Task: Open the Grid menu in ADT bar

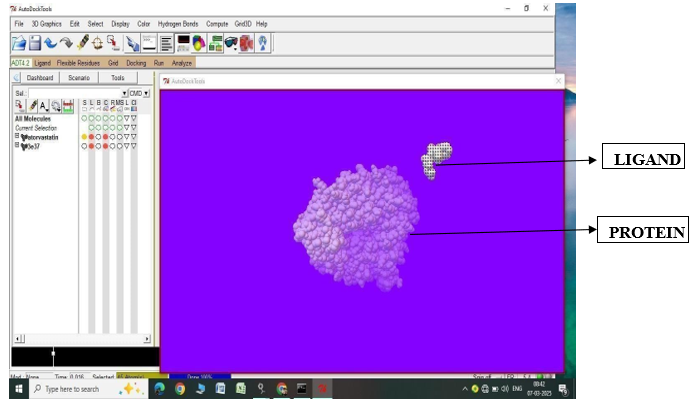Action: click(x=113, y=63)
